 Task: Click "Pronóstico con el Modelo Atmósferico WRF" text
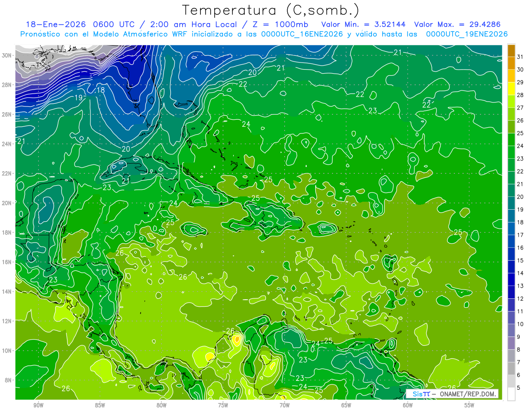point(104,34)
